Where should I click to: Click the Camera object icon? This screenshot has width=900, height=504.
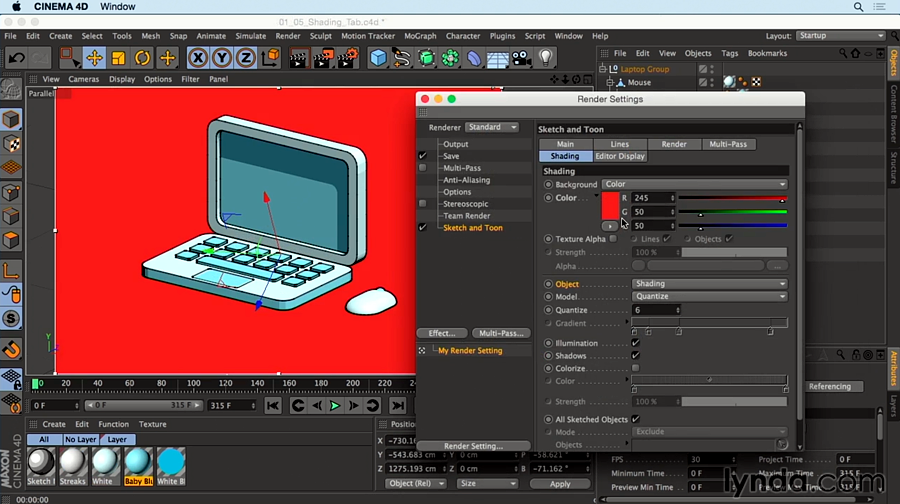(521, 58)
